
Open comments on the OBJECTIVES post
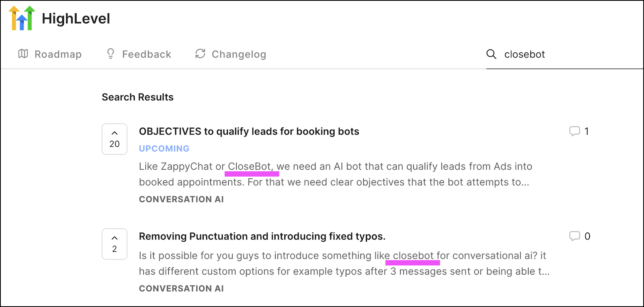point(579,131)
